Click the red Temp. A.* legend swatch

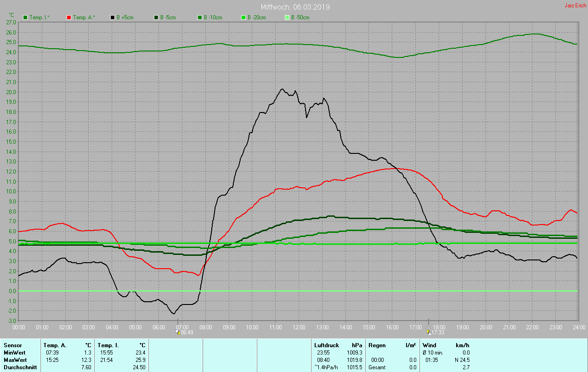pos(69,17)
